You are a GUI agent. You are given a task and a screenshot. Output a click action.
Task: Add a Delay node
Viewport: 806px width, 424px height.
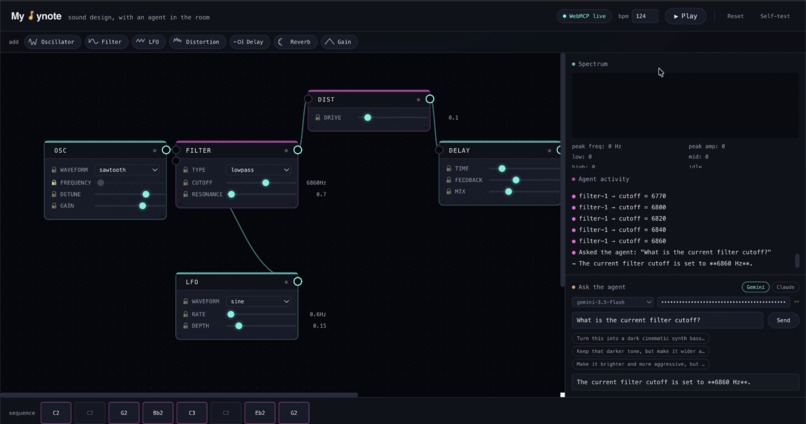(249, 42)
